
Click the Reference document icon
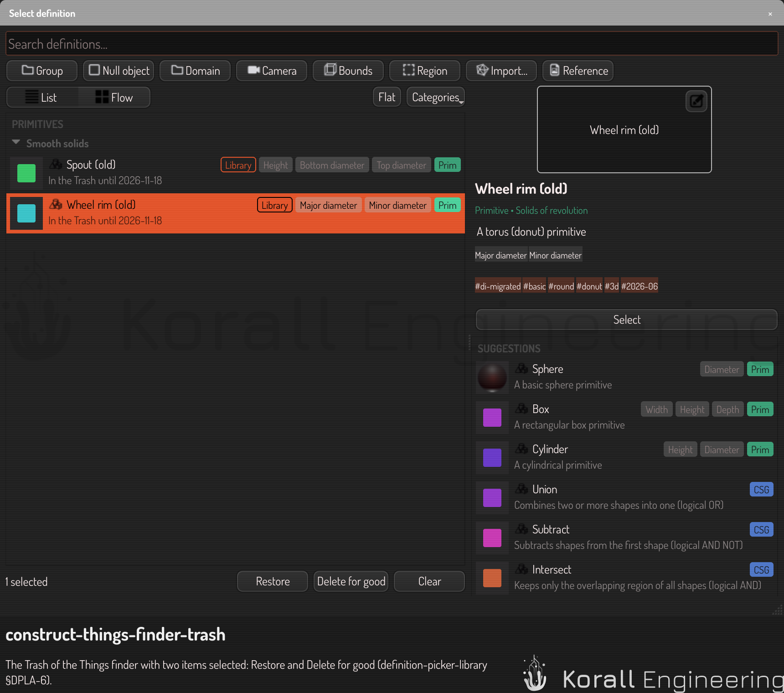pyautogui.click(x=554, y=70)
